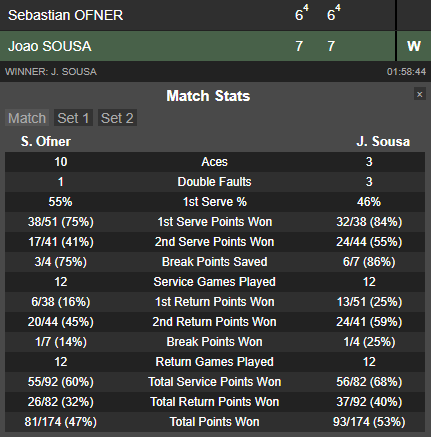Screen dimensions: 431x437
Task: Select the Aces stat row
Action: 215,162
